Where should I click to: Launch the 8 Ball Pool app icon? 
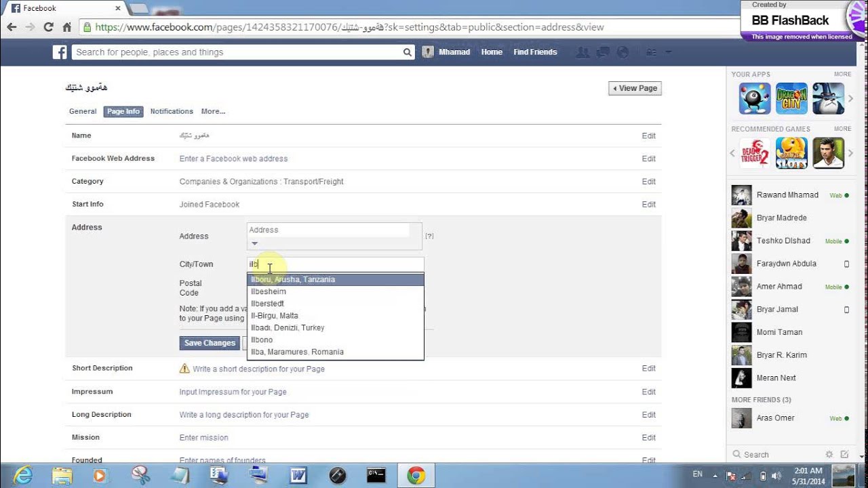pyautogui.click(x=755, y=98)
